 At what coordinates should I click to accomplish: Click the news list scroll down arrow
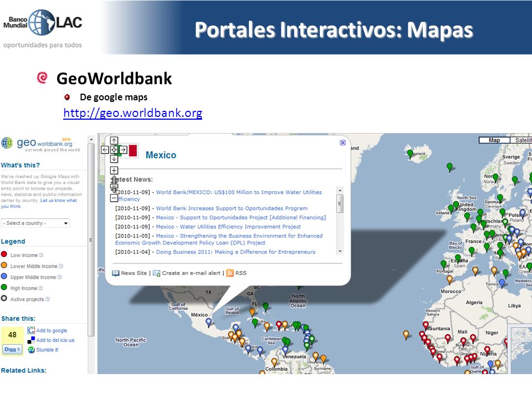pyautogui.click(x=340, y=252)
